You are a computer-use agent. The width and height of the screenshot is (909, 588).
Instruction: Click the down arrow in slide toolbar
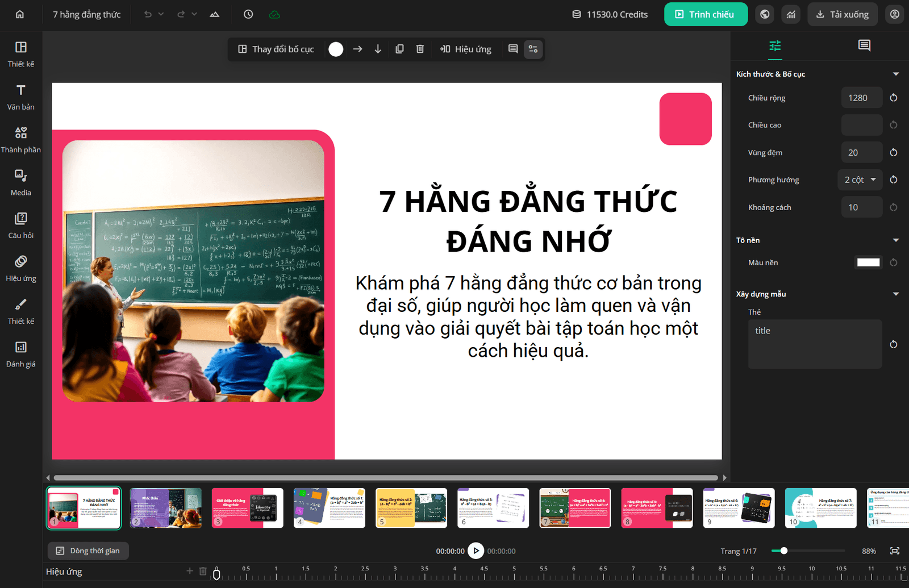[378, 49]
